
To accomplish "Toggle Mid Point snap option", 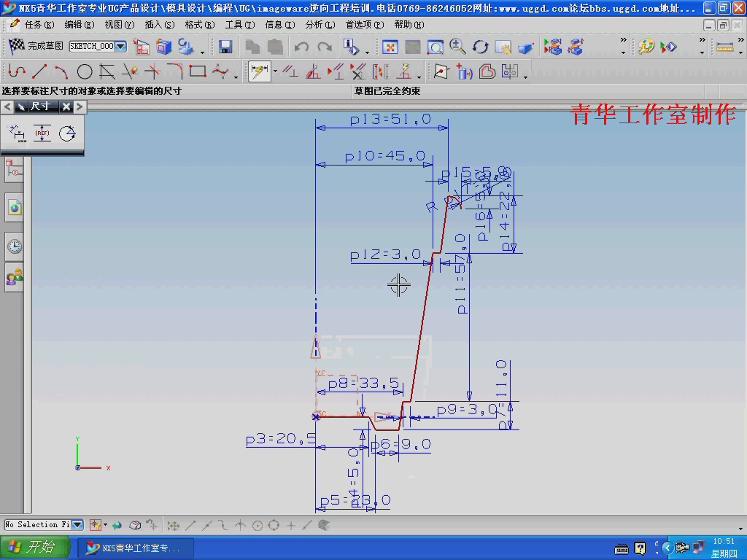I will 206,525.
